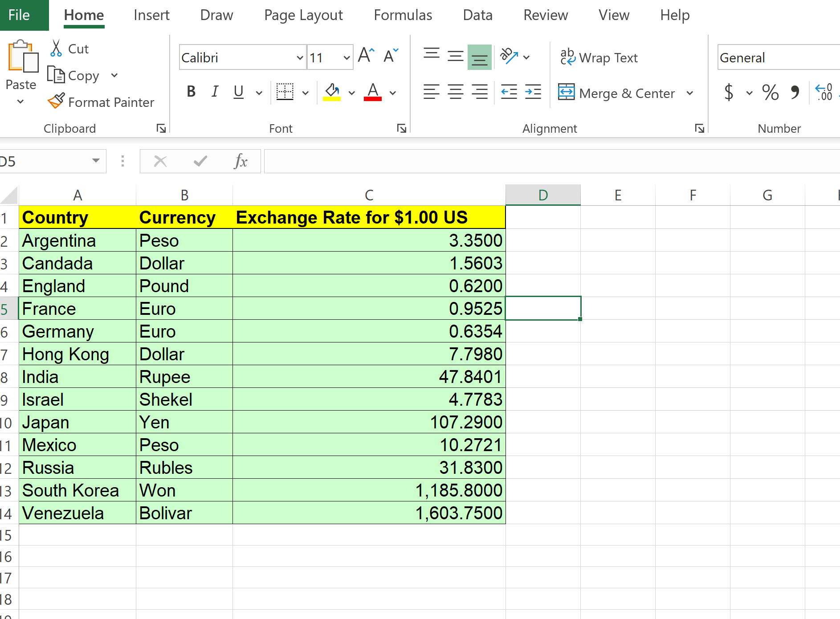Open the Data ribbon tab
The width and height of the screenshot is (840, 619).
(477, 15)
